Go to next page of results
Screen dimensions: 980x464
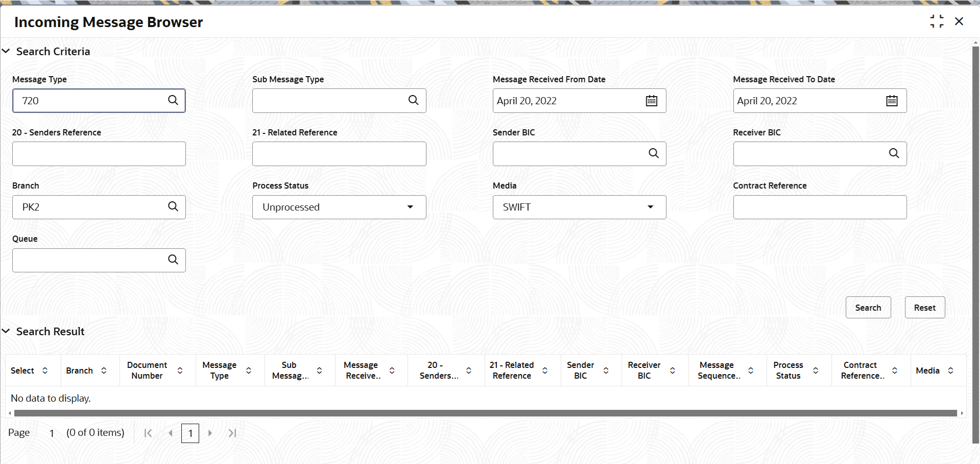coord(210,433)
